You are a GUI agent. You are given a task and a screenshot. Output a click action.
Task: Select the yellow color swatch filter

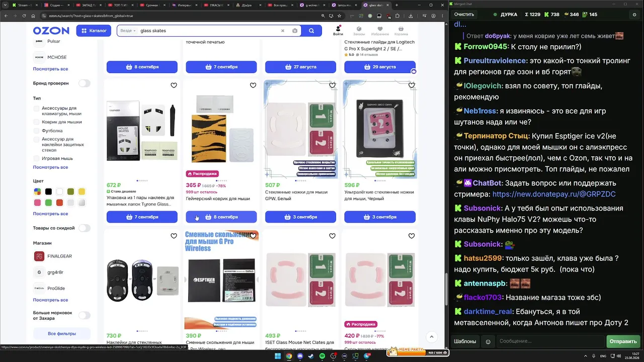pos(82,192)
